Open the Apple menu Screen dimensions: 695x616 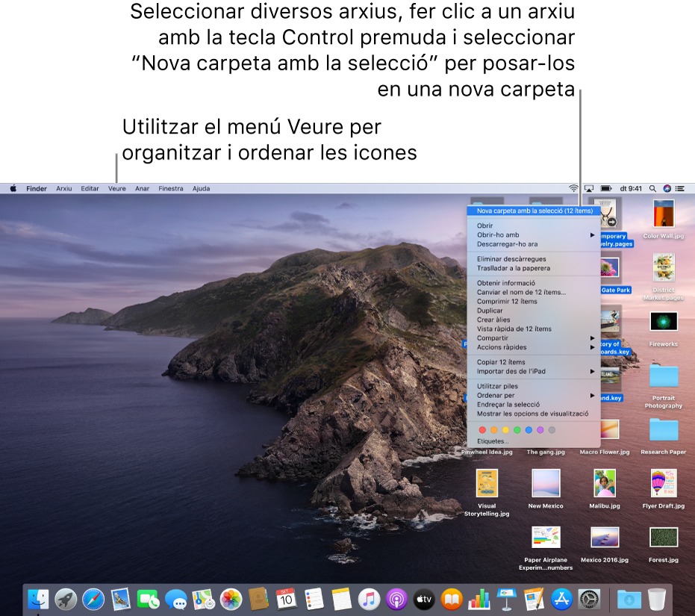[13, 188]
